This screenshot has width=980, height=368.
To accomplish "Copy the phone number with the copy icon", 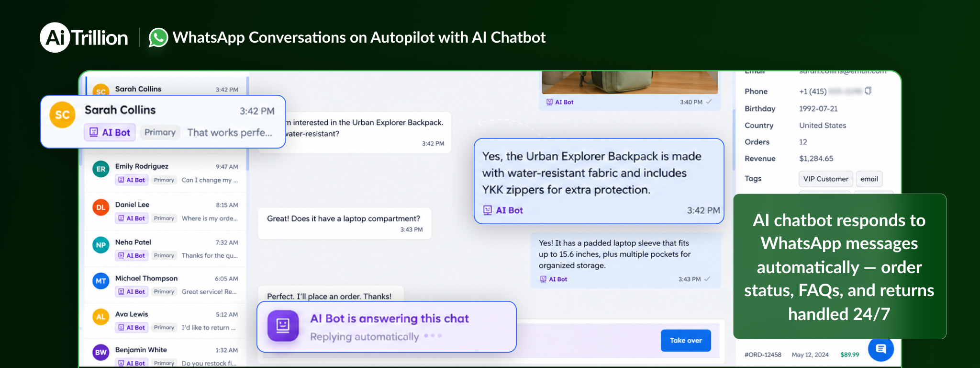I will click(868, 91).
